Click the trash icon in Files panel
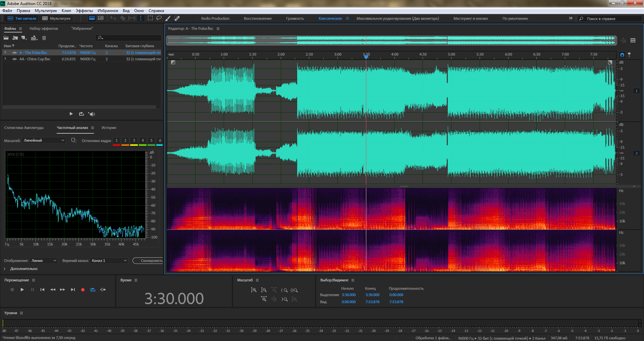This screenshot has width=644, height=341. pos(44,38)
